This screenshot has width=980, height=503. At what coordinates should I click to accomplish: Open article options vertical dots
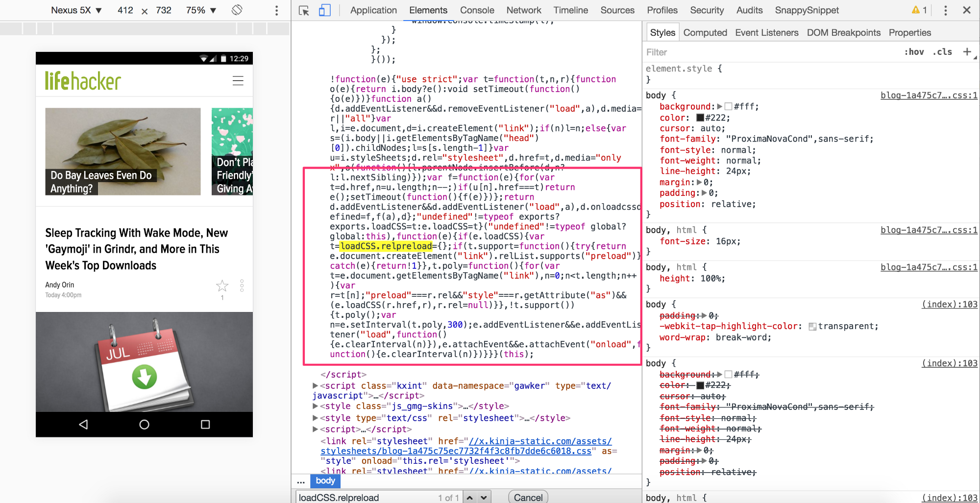[242, 286]
